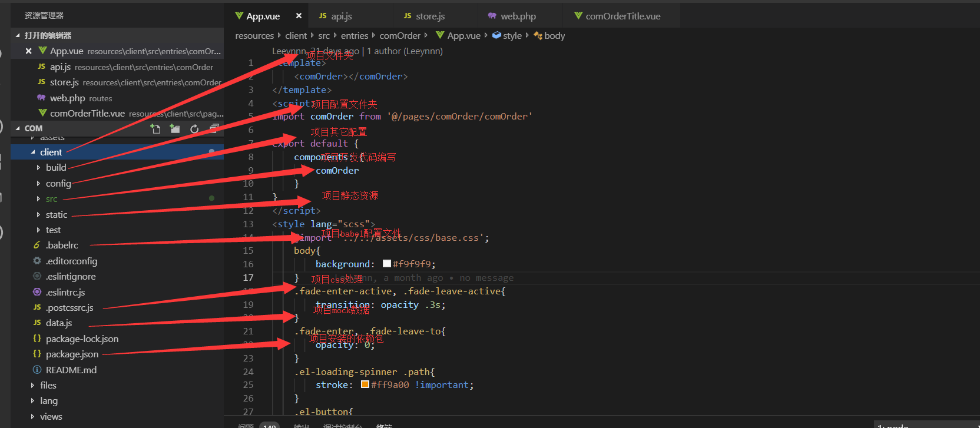Switch to the store.js tab
This screenshot has height=428, width=980.
pos(430,16)
